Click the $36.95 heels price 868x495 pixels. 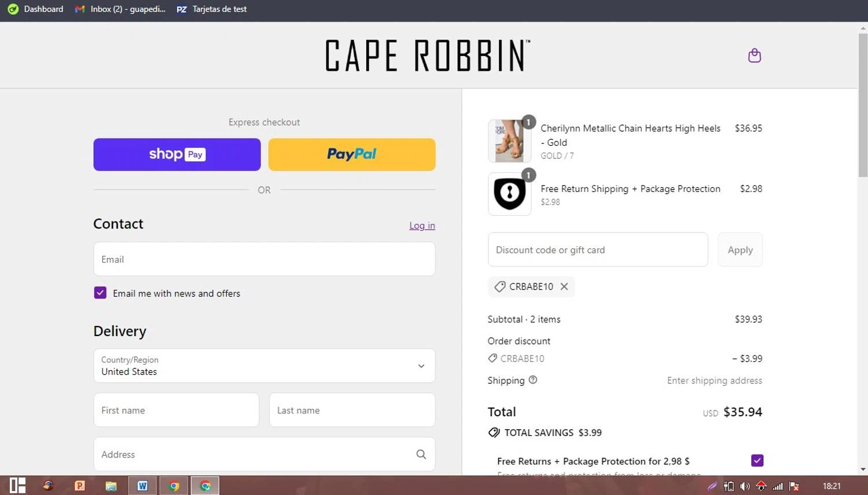click(x=748, y=128)
